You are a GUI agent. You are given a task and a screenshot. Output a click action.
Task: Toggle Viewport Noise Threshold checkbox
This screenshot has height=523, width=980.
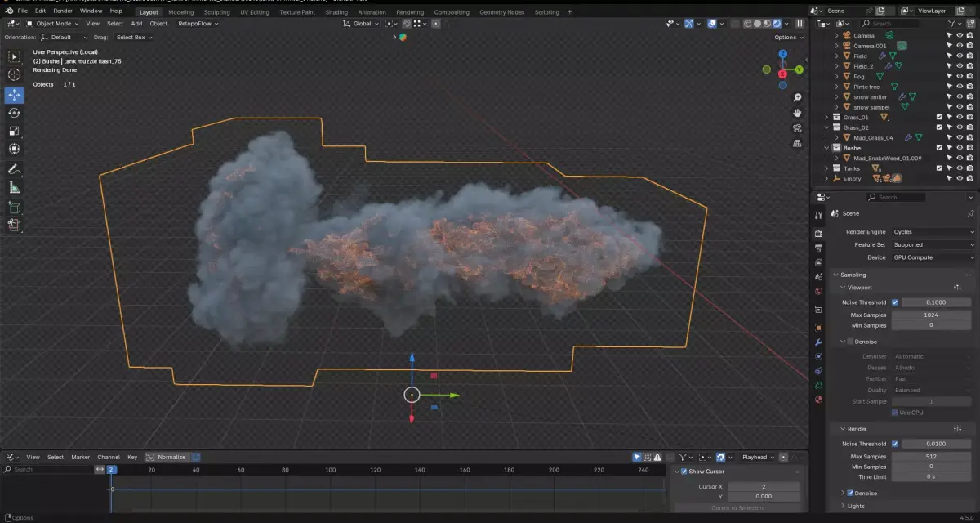point(895,302)
